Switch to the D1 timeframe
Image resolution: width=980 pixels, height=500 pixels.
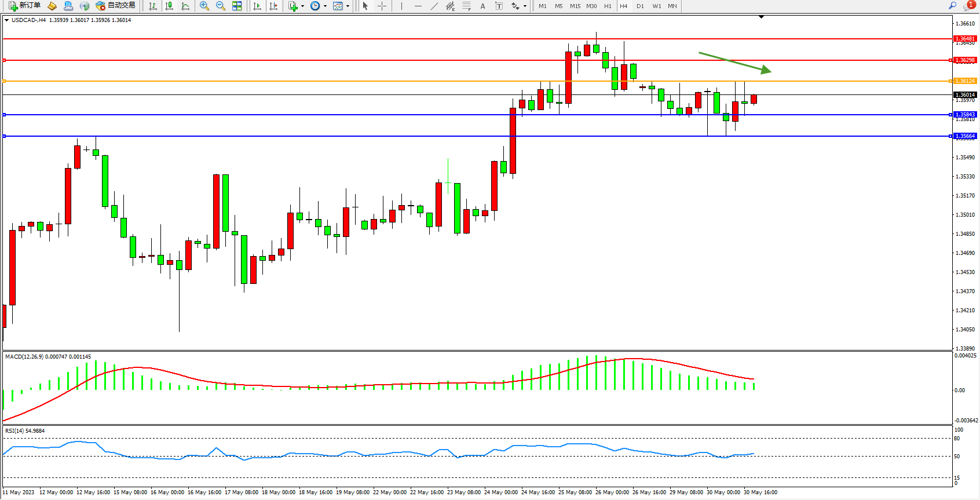[640, 6]
